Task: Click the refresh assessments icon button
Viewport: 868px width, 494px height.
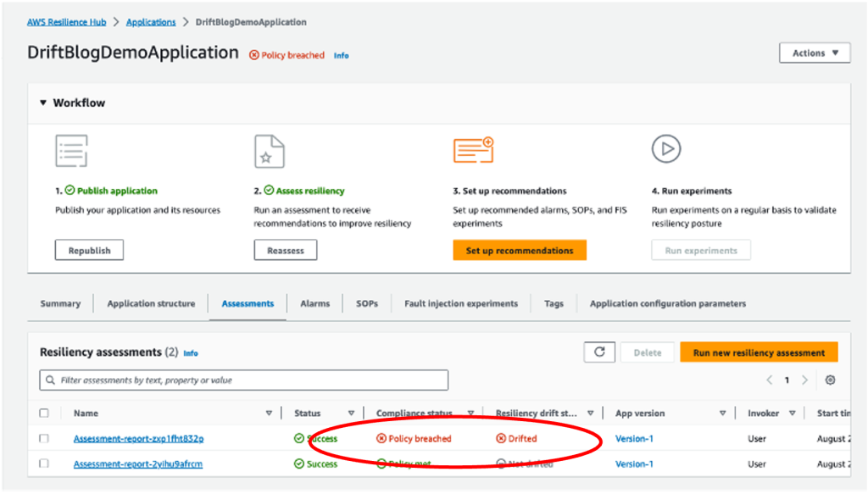Action: 599,352
